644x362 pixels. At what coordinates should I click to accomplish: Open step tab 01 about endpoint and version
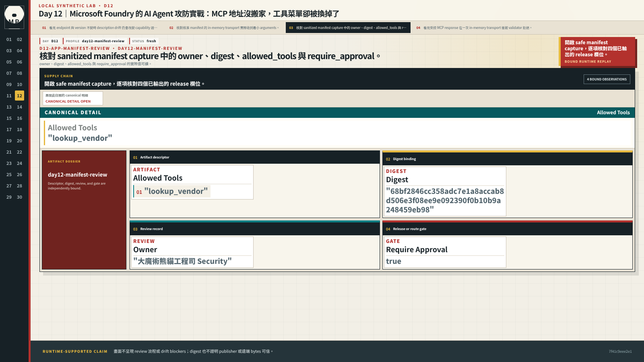tap(100, 28)
